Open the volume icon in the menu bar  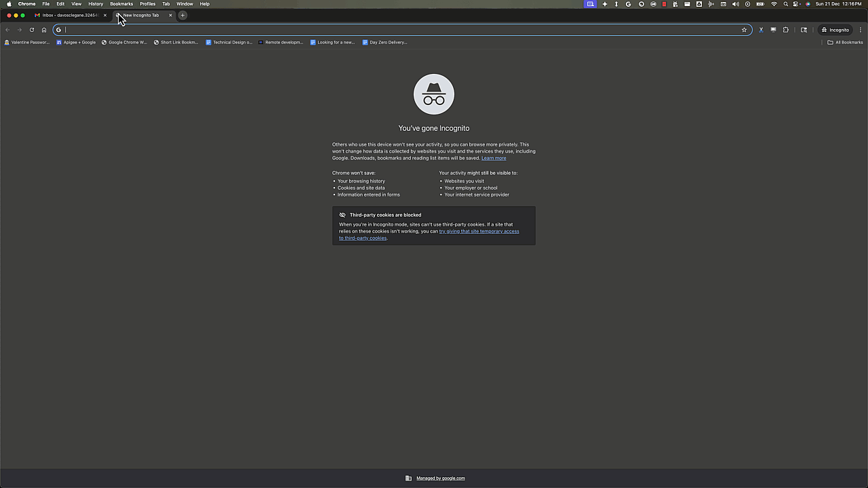point(736,4)
